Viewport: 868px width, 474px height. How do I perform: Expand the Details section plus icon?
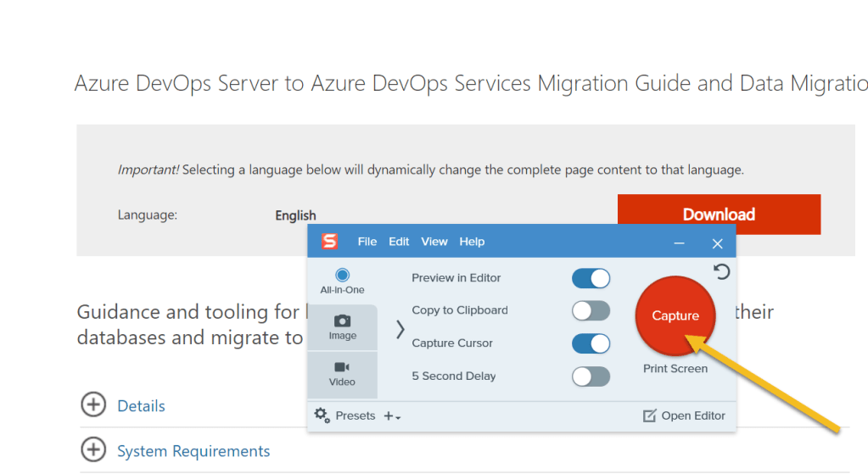[93, 404]
